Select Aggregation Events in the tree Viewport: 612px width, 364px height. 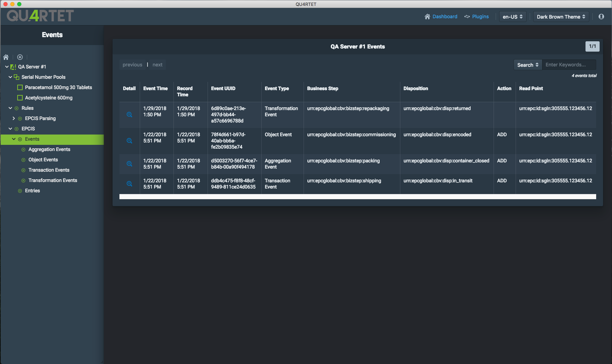49,149
